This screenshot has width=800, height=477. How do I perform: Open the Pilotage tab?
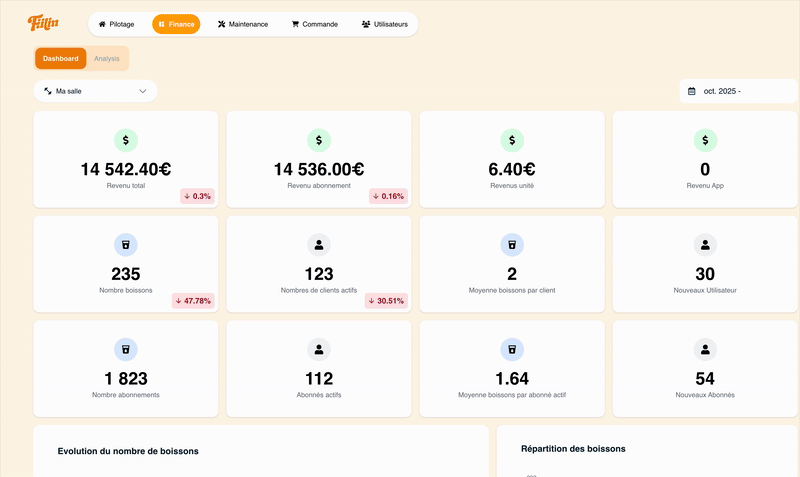point(116,24)
